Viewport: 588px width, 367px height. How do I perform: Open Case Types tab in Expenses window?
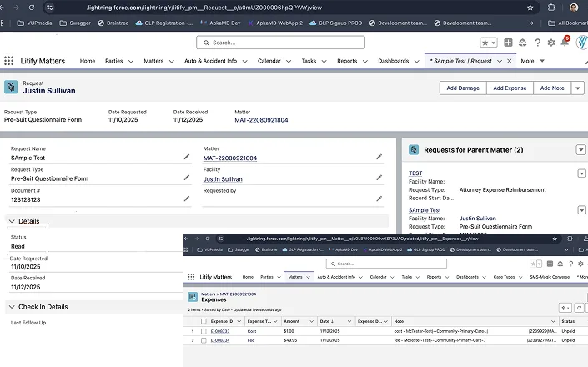pyautogui.click(x=504, y=277)
